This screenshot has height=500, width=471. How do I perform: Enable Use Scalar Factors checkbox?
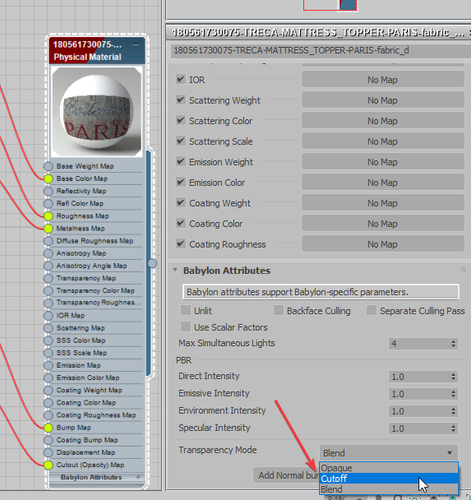[186, 327]
